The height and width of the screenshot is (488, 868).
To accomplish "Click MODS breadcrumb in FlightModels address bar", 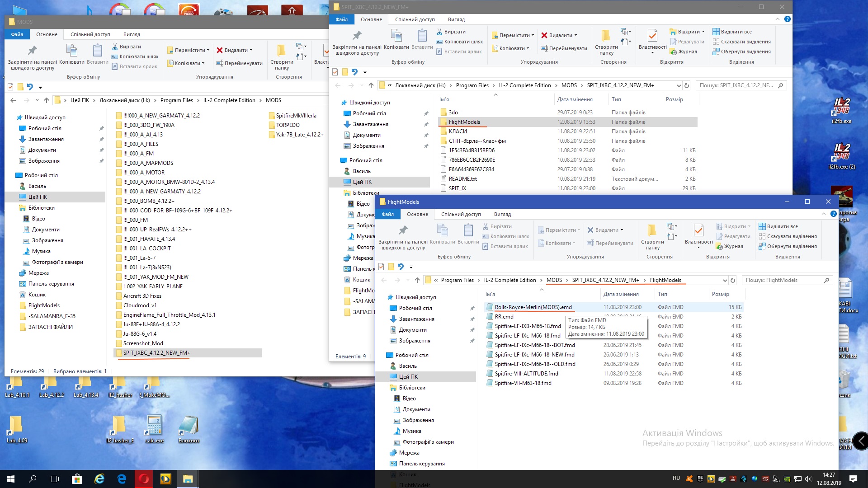I will pos(554,280).
